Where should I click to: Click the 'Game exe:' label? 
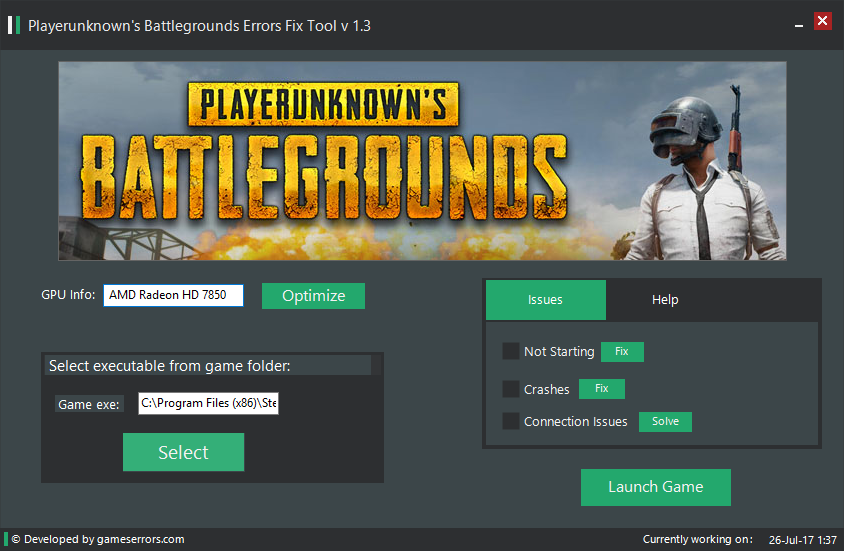point(89,404)
